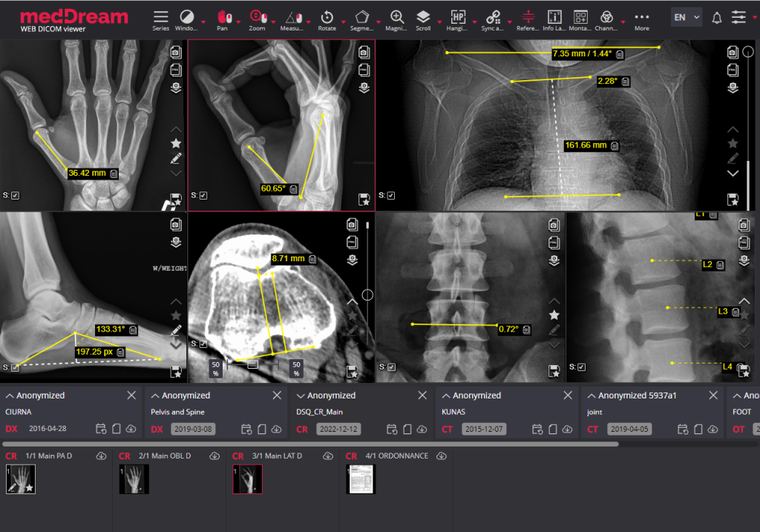
Task: Download the 3/1 Main LAT D series
Action: [328, 456]
